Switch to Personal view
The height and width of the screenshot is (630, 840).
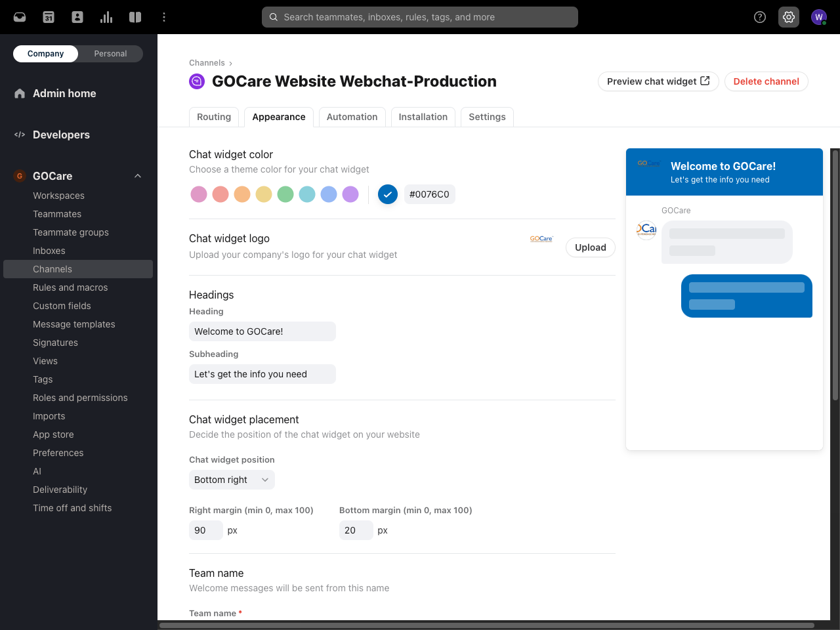click(x=110, y=54)
